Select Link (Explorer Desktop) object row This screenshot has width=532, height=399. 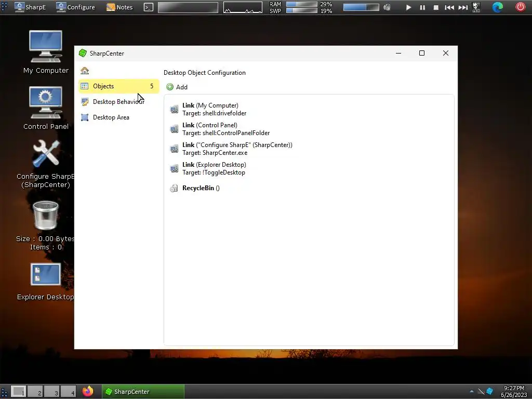309,168
